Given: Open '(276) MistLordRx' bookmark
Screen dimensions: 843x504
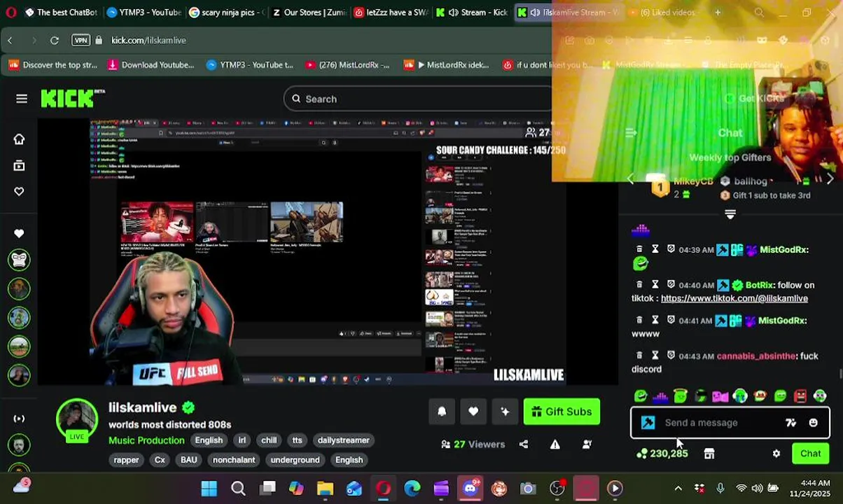Looking at the screenshot, I should [x=348, y=65].
